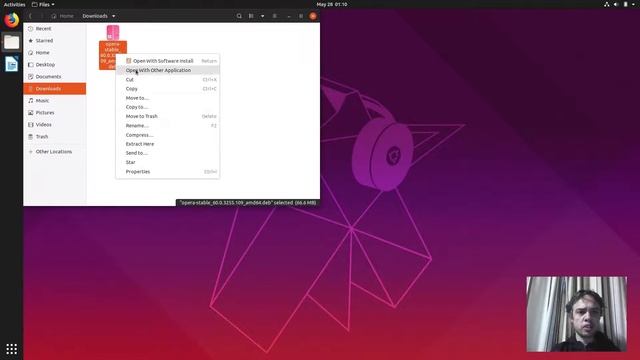Open Music in the sidebar
Viewport: 640px width, 360px height.
pyautogui.click(x=55, y=100)
